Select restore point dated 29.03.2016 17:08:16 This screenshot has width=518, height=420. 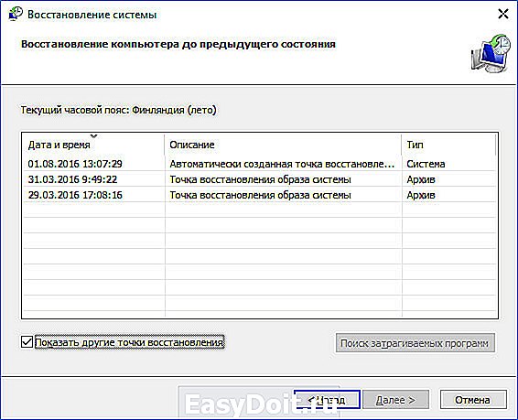tap(260, 195)
